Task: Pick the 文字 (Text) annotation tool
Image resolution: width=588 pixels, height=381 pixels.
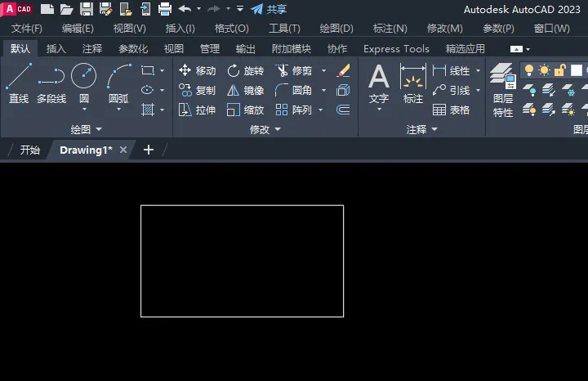Action: click(379, 78)
